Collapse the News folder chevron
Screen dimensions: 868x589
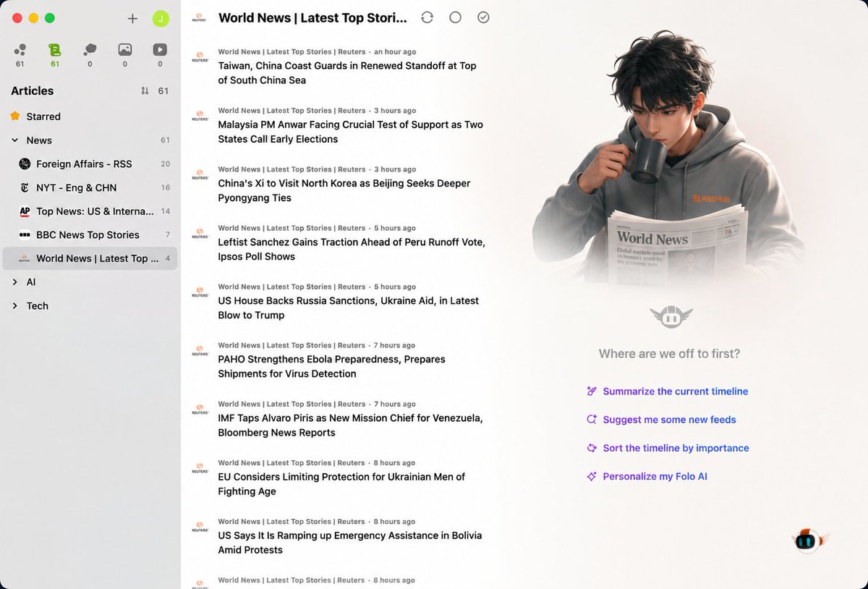[x=15, y=140]
